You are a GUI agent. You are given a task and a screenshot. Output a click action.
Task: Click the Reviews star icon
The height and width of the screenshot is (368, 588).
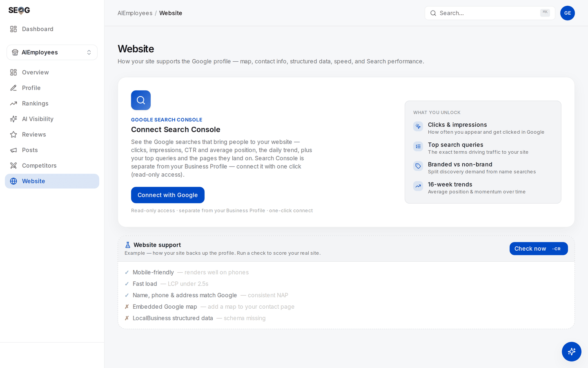click(x=13, y=135)
